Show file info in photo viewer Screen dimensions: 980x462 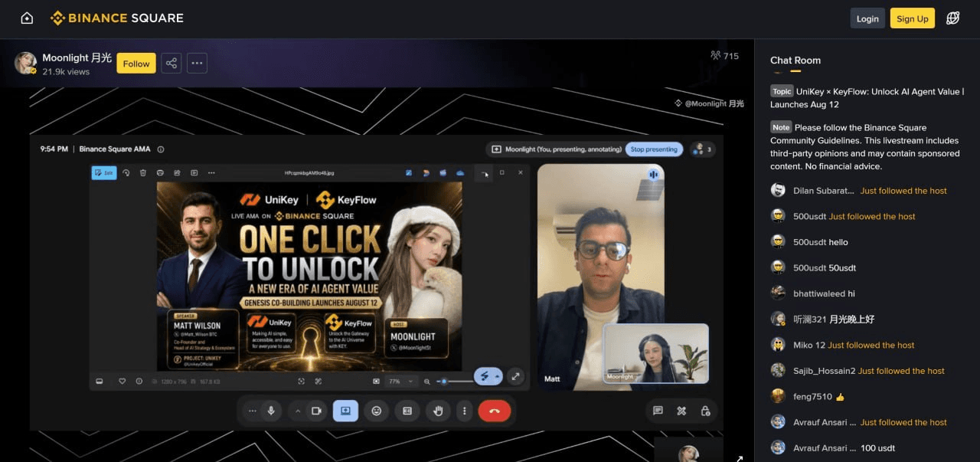point(139,381)
